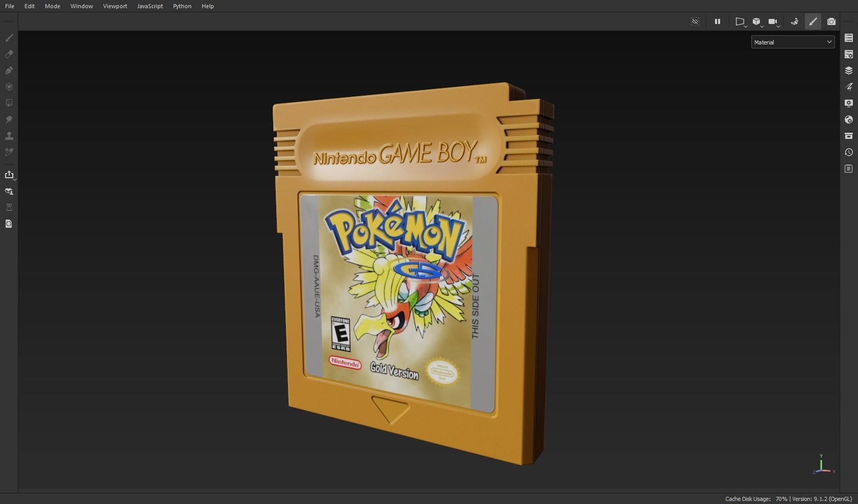The width and height of the screenshot is (858, 504).
Task: Expand the small arrow beside Export icon
Action: (15, 179)
